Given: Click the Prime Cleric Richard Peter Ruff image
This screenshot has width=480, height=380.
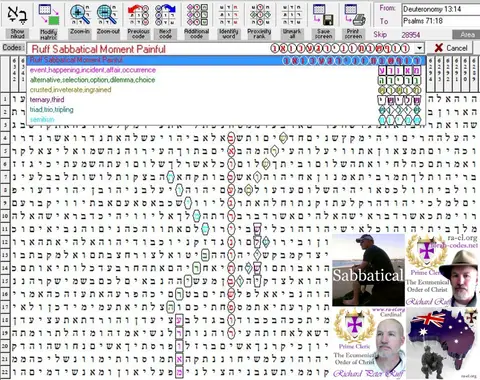Looking at the screenshot, I should coord(368,343).
